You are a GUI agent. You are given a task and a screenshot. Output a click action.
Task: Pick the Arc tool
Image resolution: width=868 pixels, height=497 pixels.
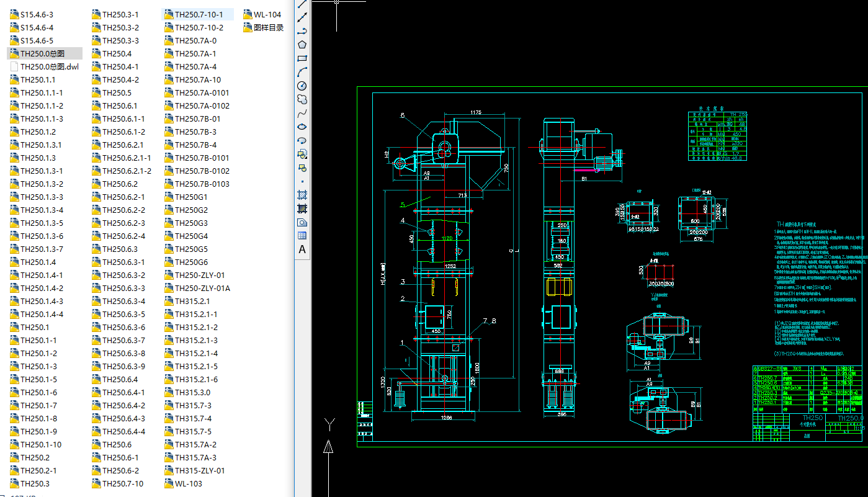coord(302,72)
